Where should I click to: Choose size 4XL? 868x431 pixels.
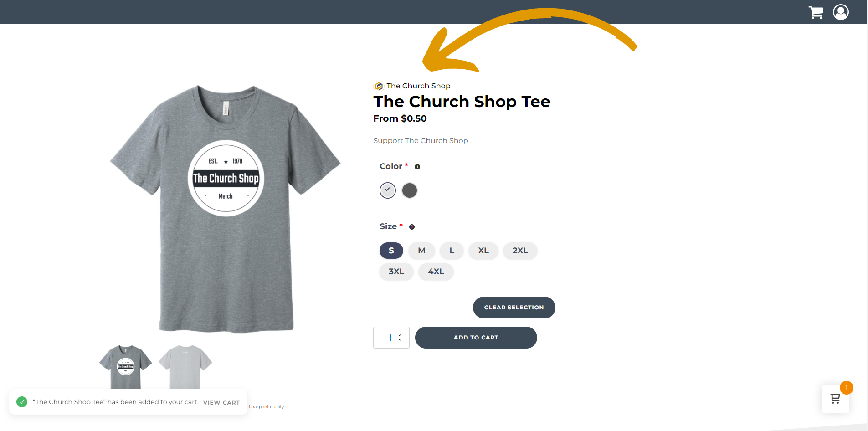[x=436, y=272]
